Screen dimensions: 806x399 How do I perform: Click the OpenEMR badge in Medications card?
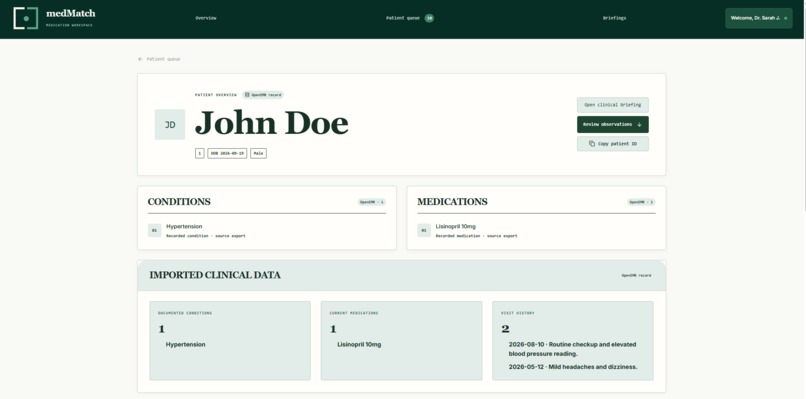pos(641,202)
